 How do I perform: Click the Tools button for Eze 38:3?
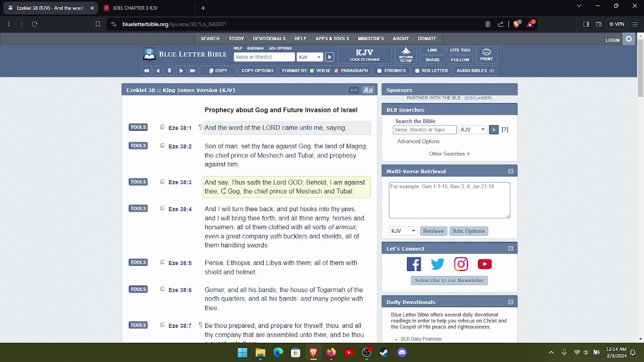(x=138, y=182)
